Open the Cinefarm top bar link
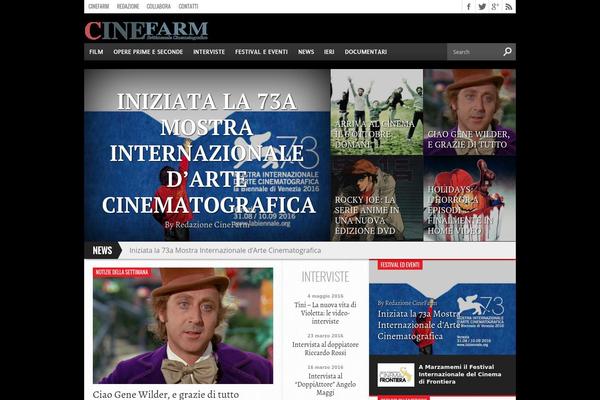The image size is (600, 400). click(99, 6)
